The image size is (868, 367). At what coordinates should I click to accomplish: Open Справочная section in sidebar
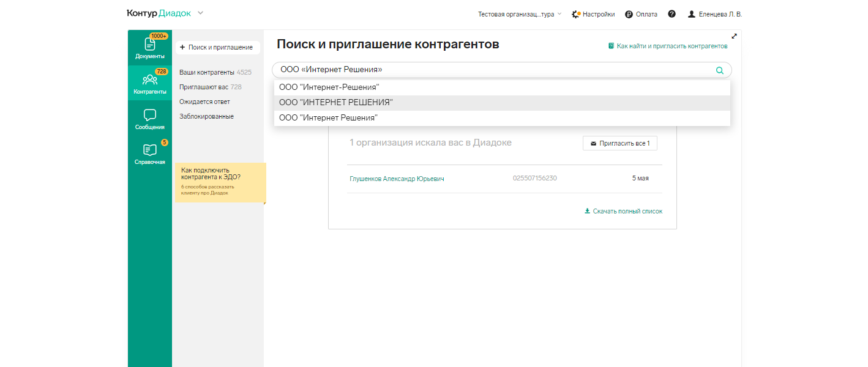pyautogui.click(x=150, y=154)
